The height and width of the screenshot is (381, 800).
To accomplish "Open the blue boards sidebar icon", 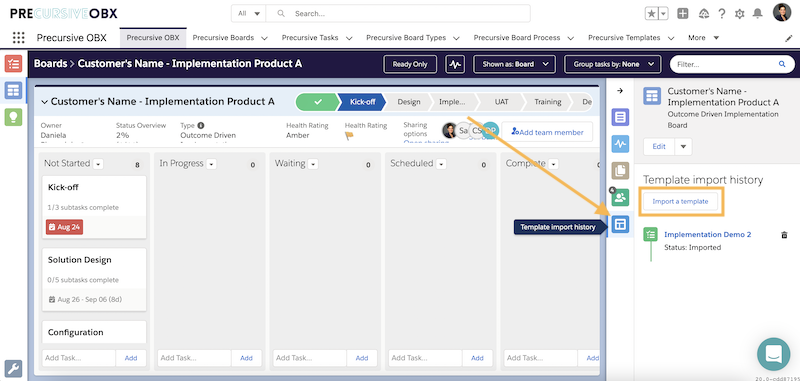I will [13, 91].
